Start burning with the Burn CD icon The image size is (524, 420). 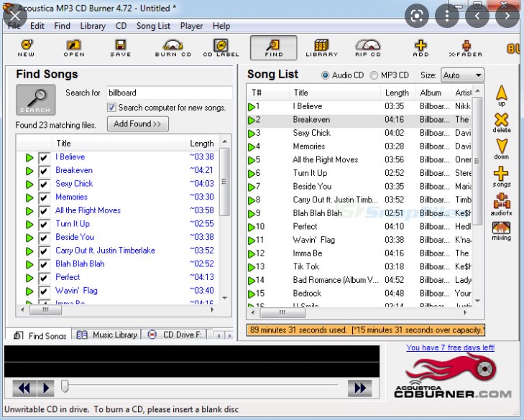click(x=173, y=47)
